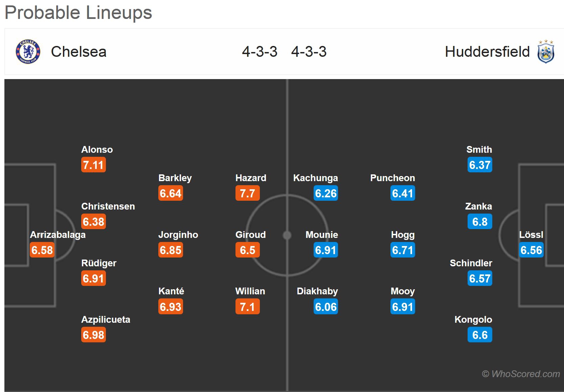This screenshot has height=392, width=564.
Task: Click the Probable Lineups heading
Action: click(x=78, y=13)
